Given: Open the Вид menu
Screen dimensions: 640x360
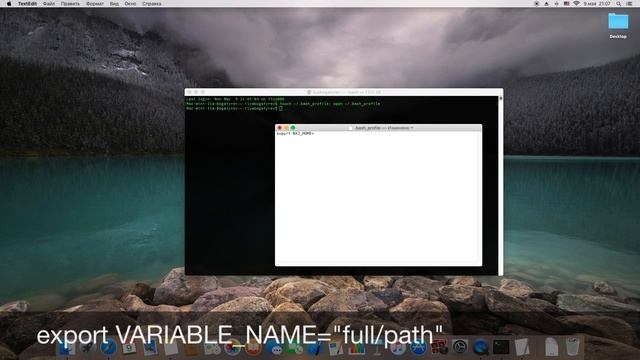Looking at the screenshot, I should [x=114, y=4].
